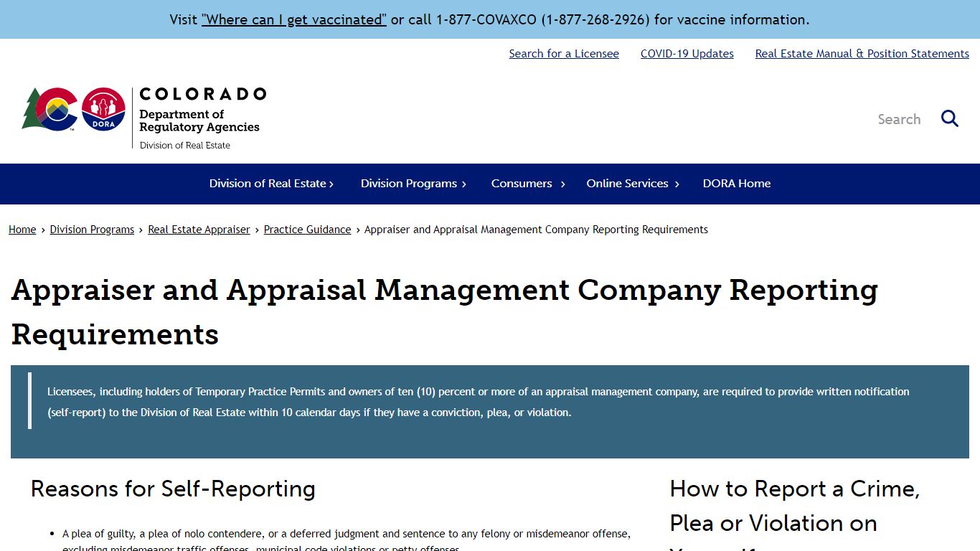Go to Home breadcrumb
The height and width of the screenshot is (551, 980).
(x=22, y=230)
